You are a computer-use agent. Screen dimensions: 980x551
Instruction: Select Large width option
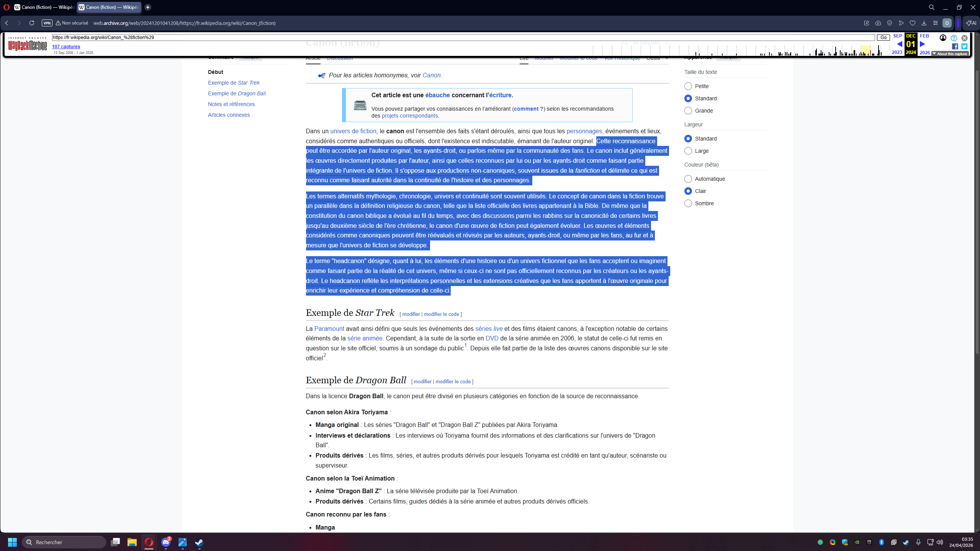click(x=688, y=151)
